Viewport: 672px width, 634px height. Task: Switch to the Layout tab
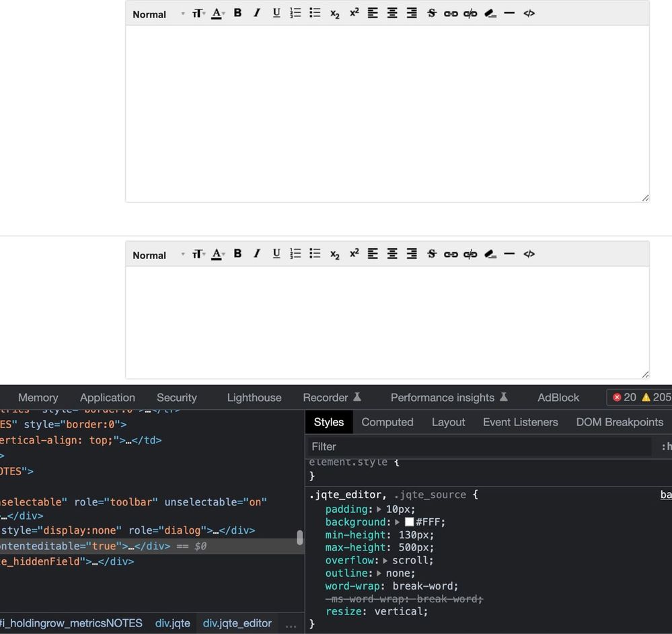pyautogui.click(x=448, y=422)
